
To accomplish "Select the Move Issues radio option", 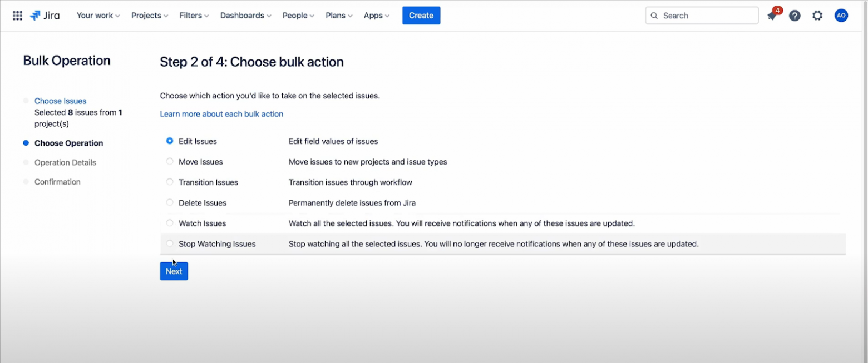I will (170, 162).
